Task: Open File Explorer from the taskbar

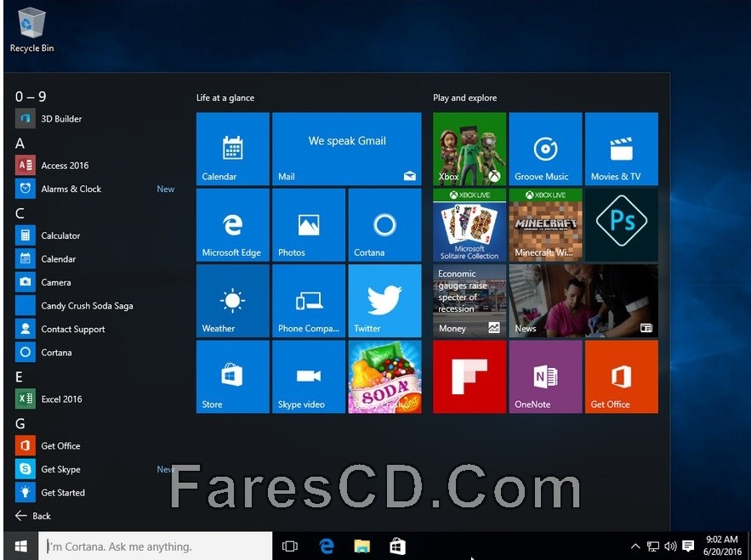Action: [x=362, y=546]
